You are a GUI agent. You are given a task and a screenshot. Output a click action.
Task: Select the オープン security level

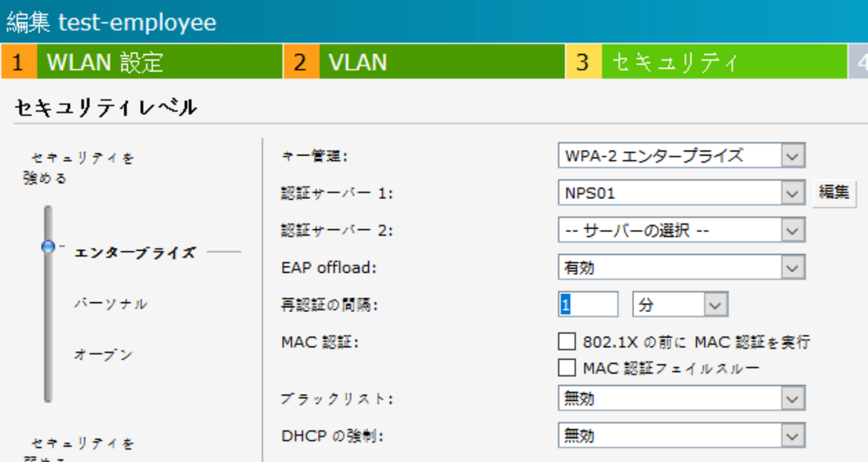tap(103, 354)
